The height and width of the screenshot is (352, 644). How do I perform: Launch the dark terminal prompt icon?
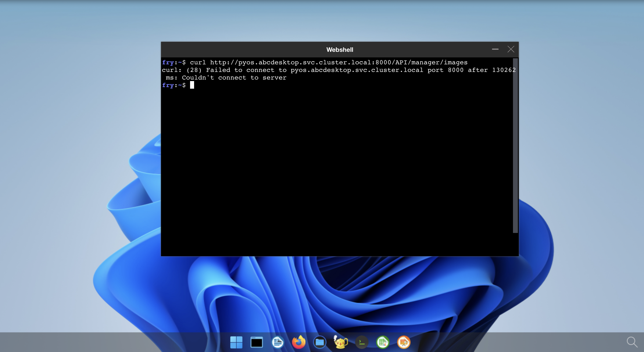[362, 342]
